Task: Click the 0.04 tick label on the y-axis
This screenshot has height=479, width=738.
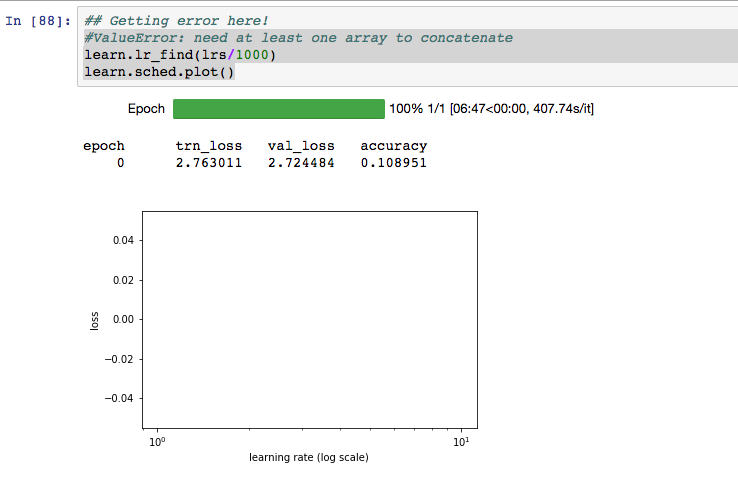Action: [x=122, y=241]
